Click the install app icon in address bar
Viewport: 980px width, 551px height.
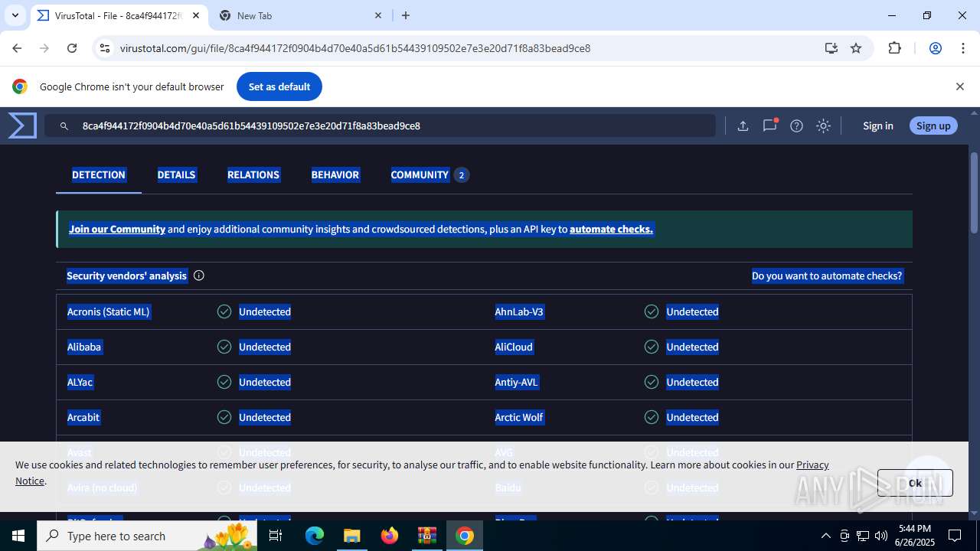coord(831,48)
